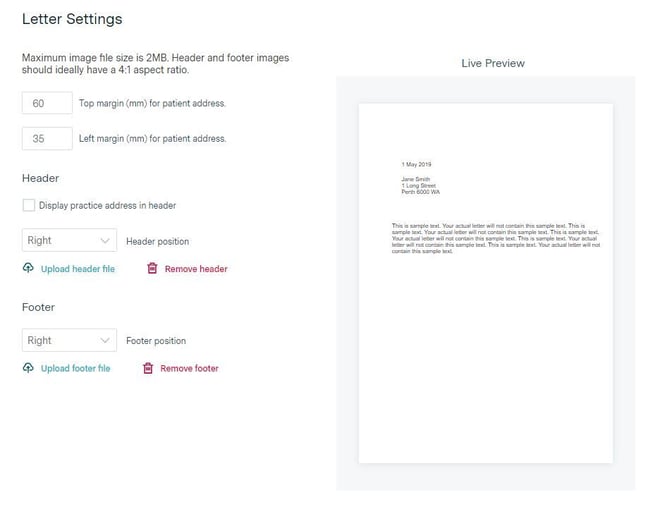Select the Upload footer file link
670x521 pixels.
(x=76, y=369)
